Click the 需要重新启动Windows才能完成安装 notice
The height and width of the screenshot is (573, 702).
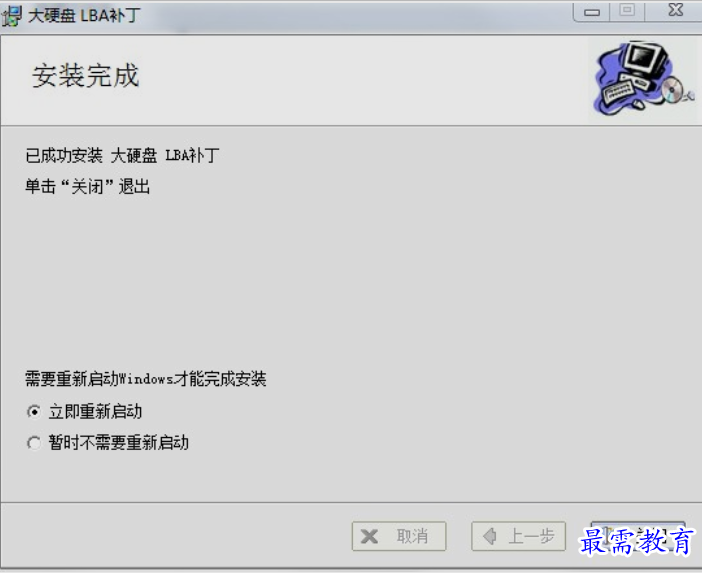pos(146,379)
